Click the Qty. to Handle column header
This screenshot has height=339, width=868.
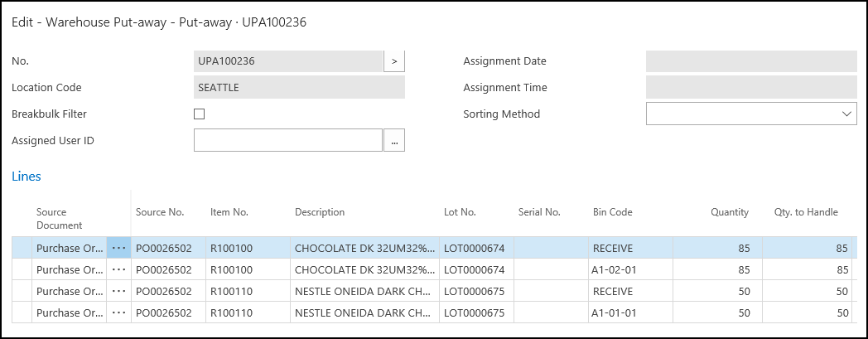click(x=805, y=212)
